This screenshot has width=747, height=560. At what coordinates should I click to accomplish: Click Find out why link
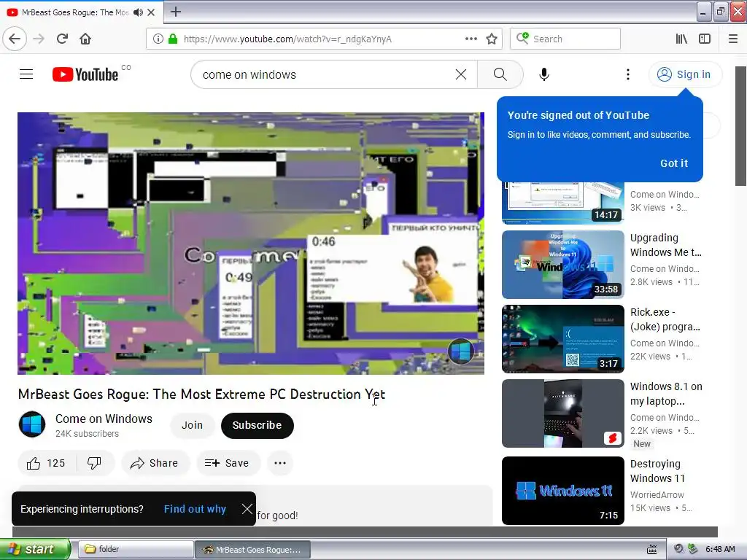click(x=195, y=509)
